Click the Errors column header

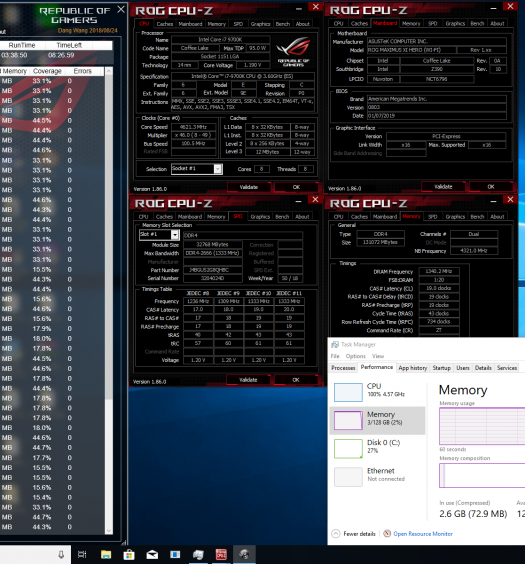[x=83, y=71]
